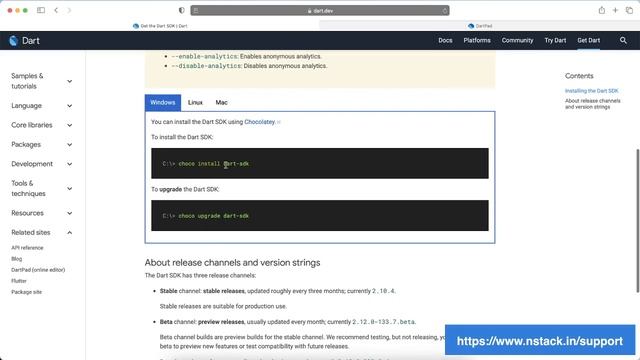640x360 pixels.
Task: Open the Blog sidebar link
Action: [17, 259]
